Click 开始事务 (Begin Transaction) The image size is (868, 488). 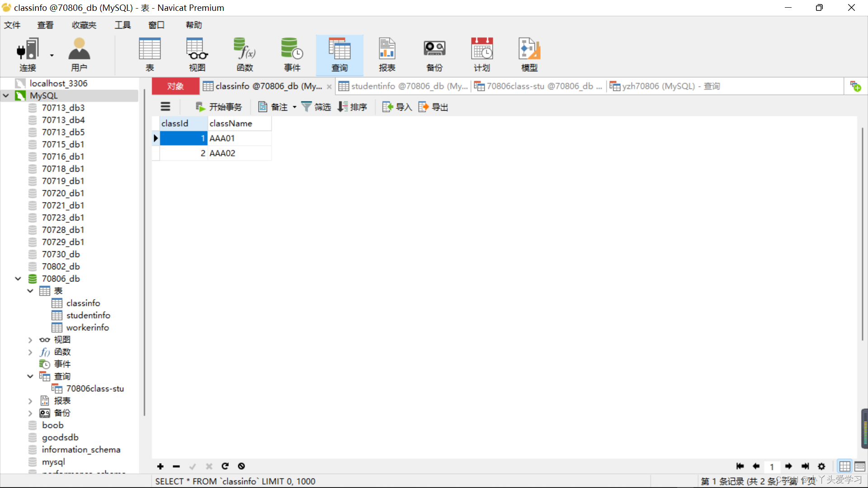pos(219,107)
